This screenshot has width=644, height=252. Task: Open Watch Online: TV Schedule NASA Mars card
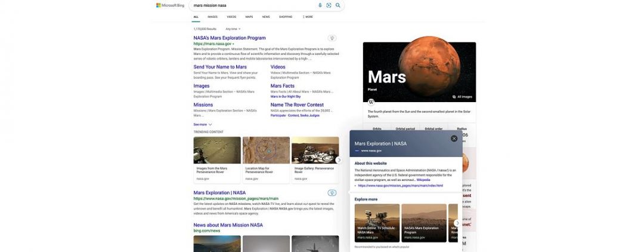point(377,223)
